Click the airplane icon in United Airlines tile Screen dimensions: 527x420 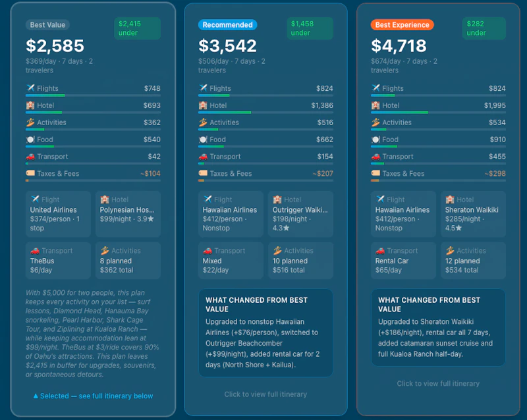point(35,199)
